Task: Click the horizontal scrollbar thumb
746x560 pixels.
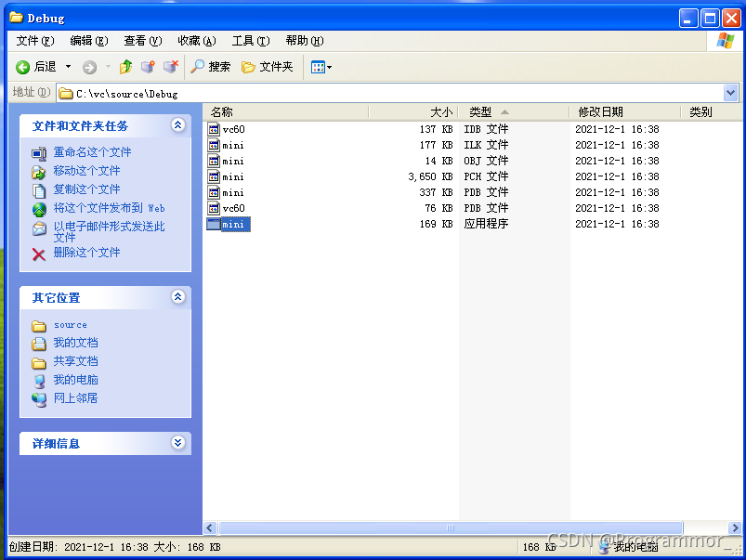Action: (x=451, y=528)
